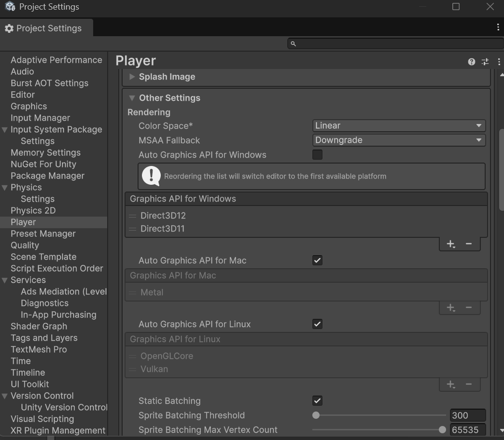Open Player help documentation icon

tap(471, 62)
